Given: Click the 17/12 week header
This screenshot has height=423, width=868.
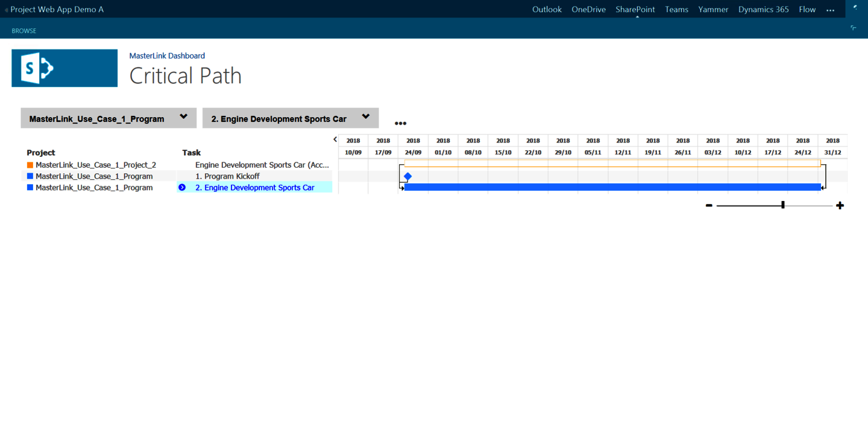Looking at the screenshot, I should (773, 153).
